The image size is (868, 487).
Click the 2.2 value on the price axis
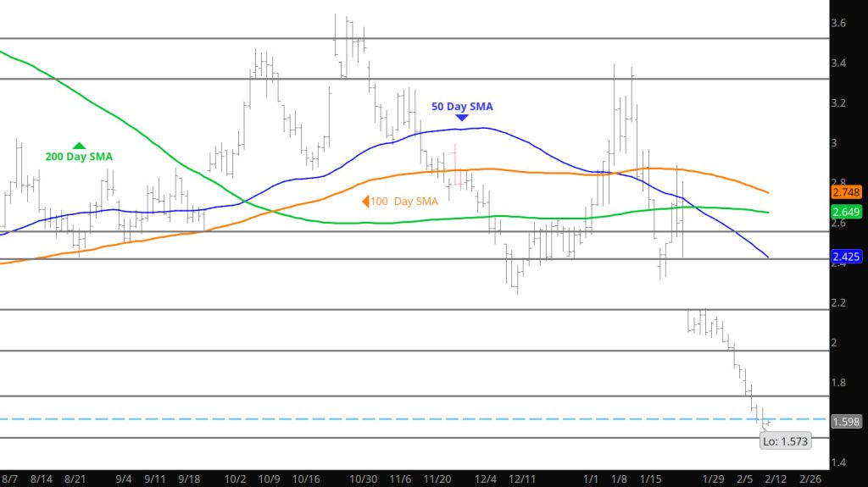[839, 302]
